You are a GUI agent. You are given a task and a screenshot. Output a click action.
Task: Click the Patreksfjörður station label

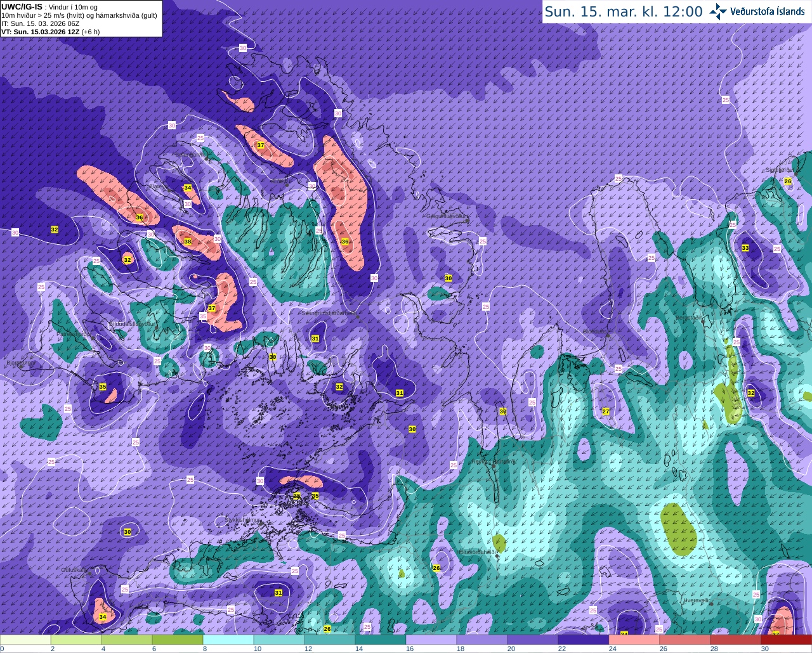click(x=74, y=334)
